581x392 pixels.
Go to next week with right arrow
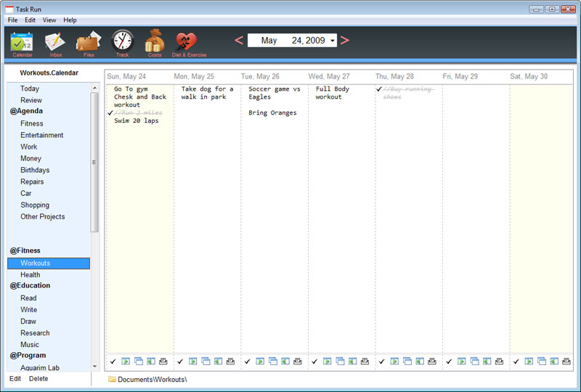tap(345, 41)
